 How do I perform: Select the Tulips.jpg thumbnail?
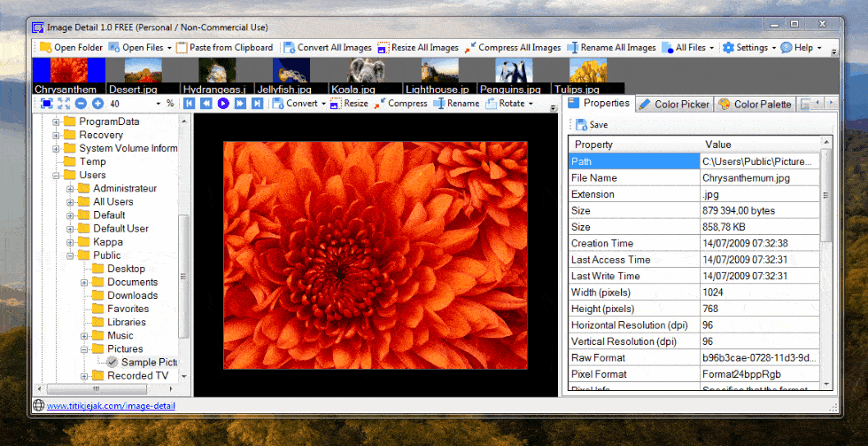point(588,75)
